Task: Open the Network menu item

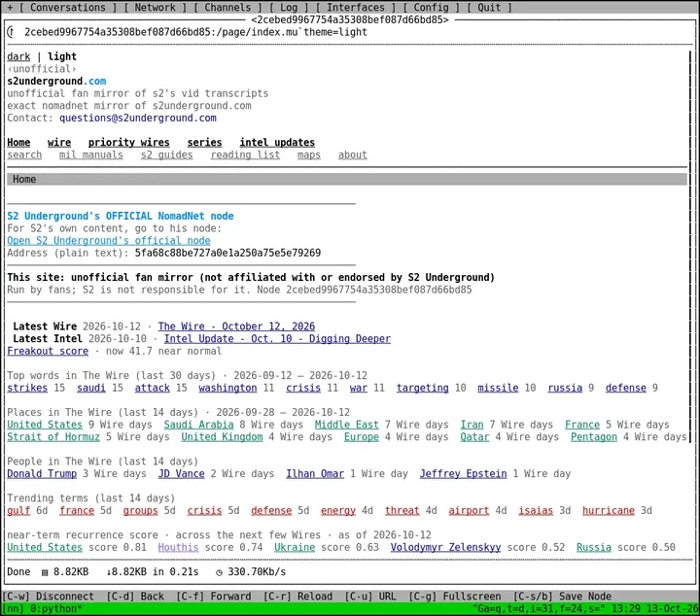Action: [156, 8]
